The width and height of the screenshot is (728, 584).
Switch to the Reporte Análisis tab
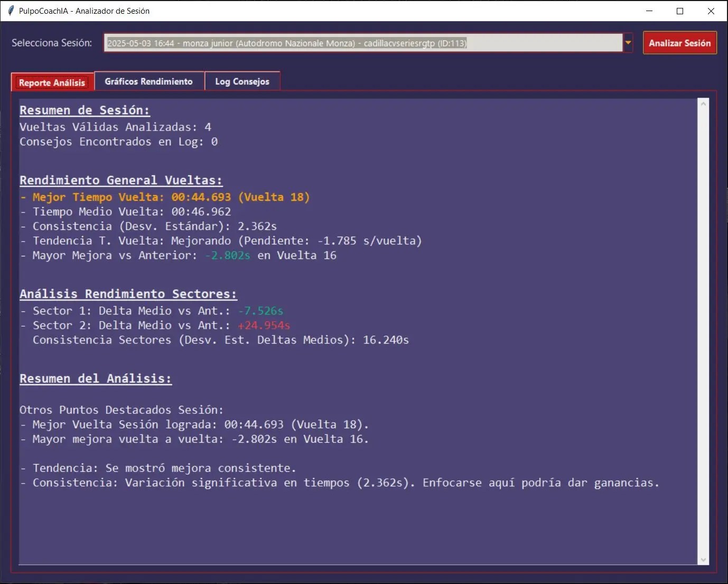tap(52, 82)
